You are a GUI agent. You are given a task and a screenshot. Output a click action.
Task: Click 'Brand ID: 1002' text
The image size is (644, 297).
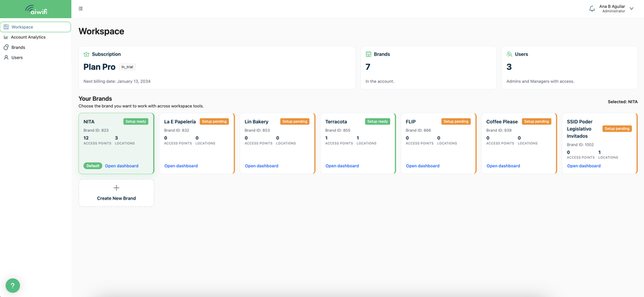click(580, 144)
